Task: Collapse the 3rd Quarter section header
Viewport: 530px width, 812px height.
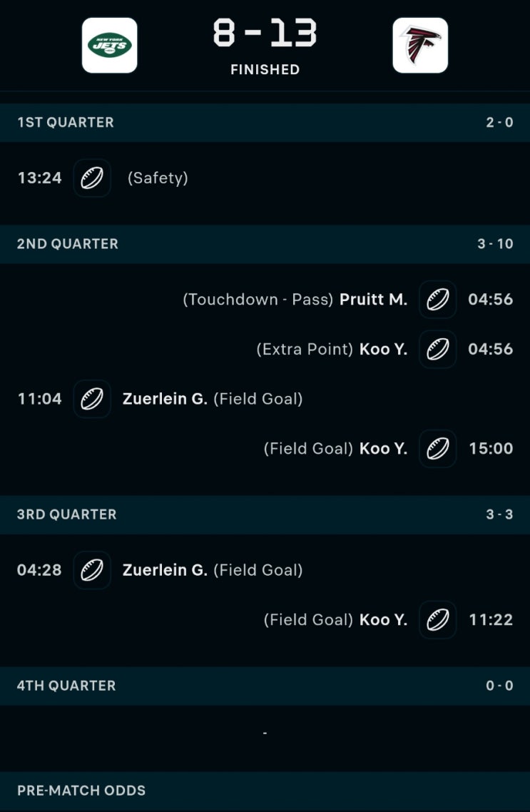Action: pos(265,514)
